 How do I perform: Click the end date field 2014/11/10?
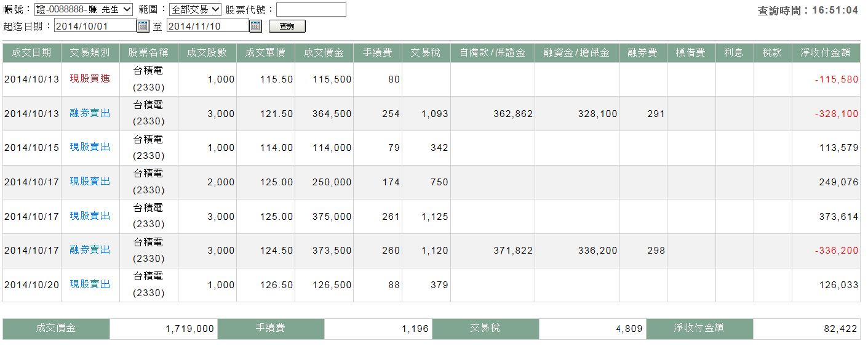click(207, 26)
